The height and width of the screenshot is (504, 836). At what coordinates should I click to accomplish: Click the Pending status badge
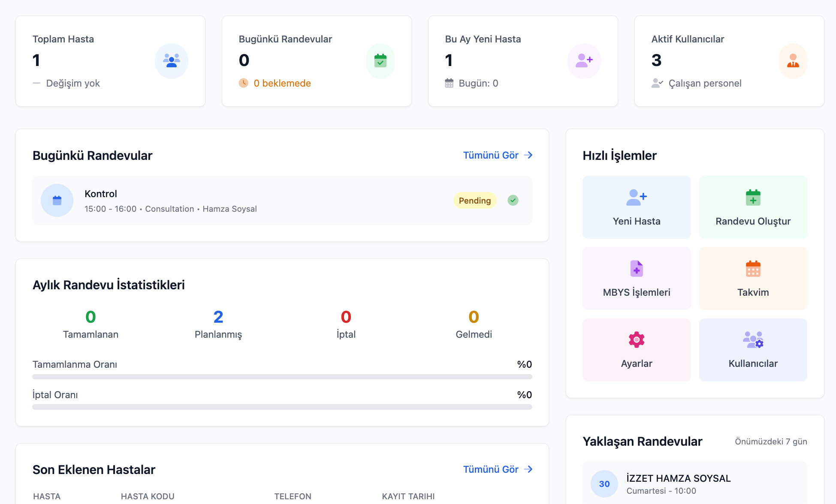(474, 201)
